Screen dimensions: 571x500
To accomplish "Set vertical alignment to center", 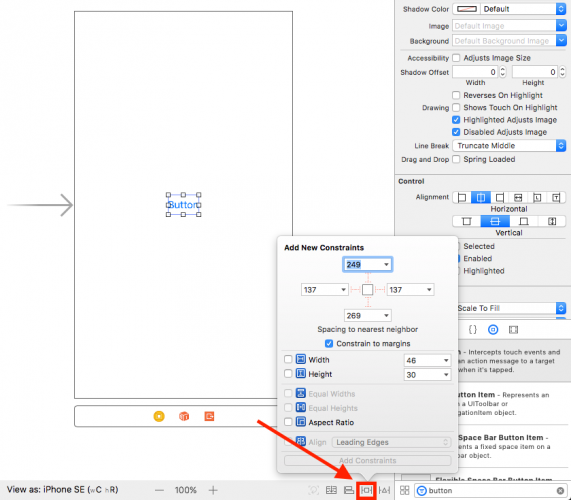I will [495, 221].
